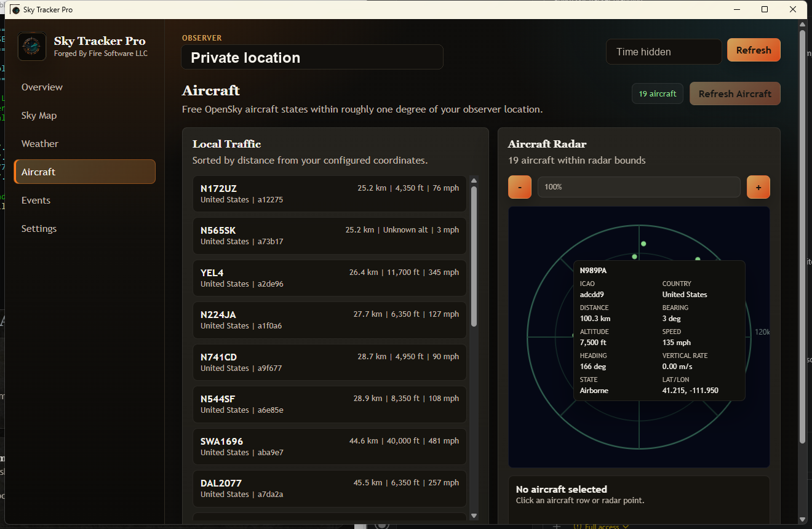The image size is (812, 529).
Task: Select aircraft row DAL2077
Action: (x=329, y=488)
